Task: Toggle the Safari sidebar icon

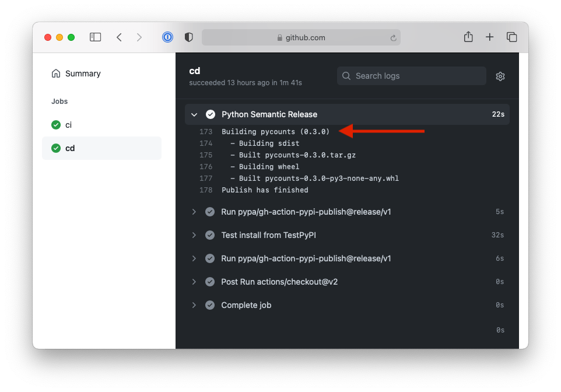Action: [x=95, y=37]
